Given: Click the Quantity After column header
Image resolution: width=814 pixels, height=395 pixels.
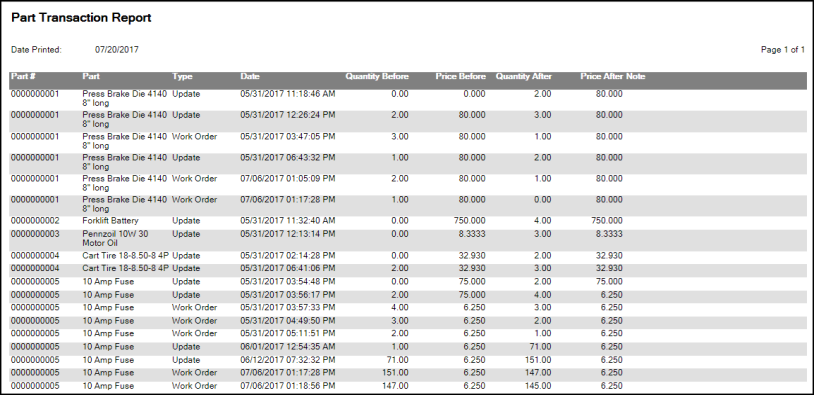Looking at the screenshot, I should (x=523, y=76).
